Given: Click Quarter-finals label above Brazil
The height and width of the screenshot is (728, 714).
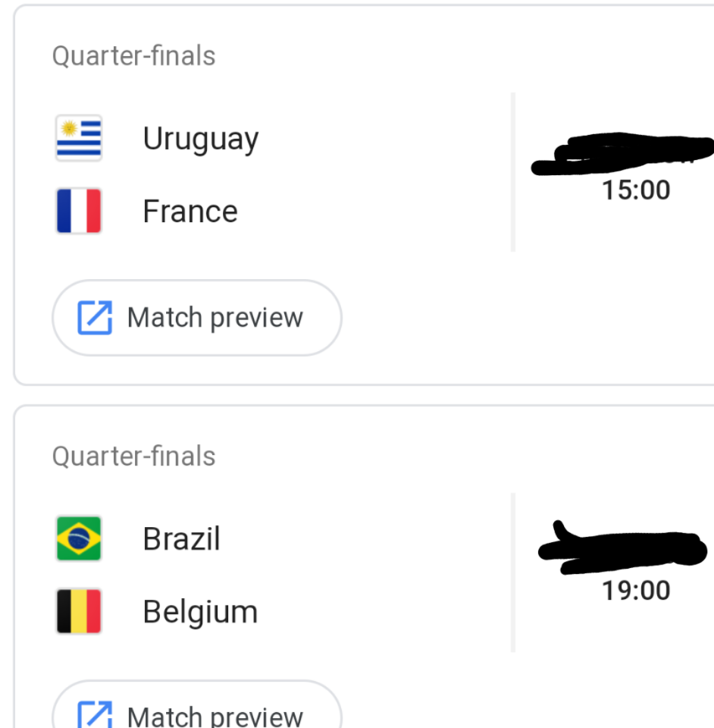Looking at the screenshot, I should click(x=133, y=457).
